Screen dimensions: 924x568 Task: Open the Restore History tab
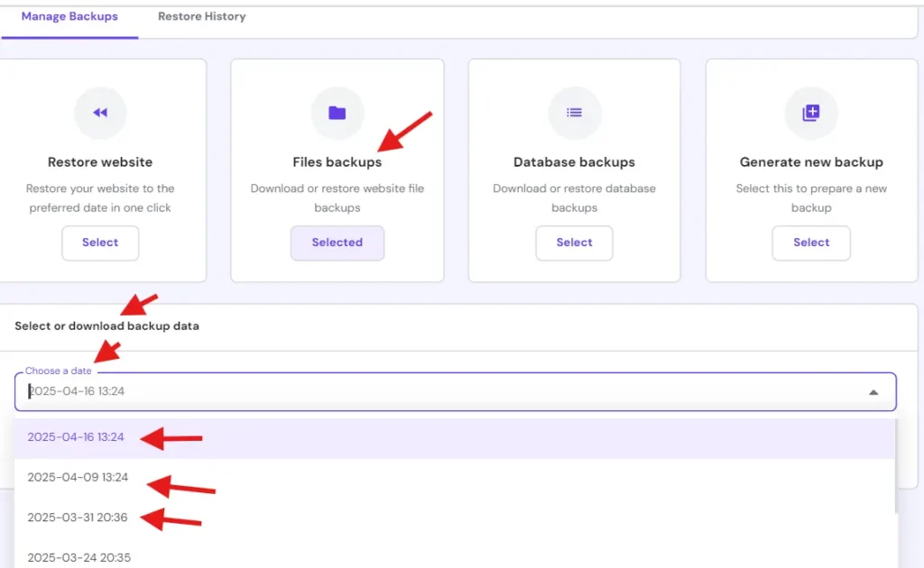(x=201, y=16)
